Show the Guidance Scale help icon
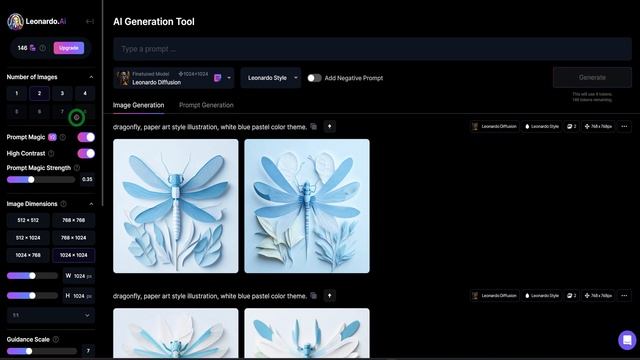Image resolution: width=640 pixels, height=360 pixels. pyautogui.click(x=56, y=339)
